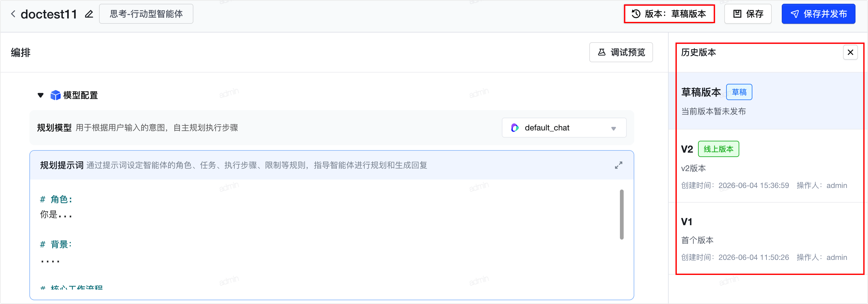Click the 线上版本 badge
Viewport: 868px width, 304px height.
pos(718,149)
